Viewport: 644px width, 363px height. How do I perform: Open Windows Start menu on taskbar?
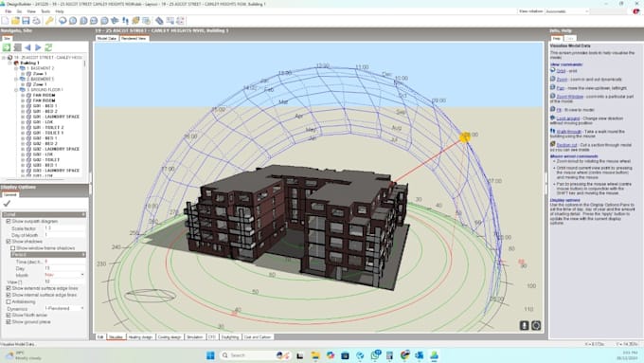210,355
